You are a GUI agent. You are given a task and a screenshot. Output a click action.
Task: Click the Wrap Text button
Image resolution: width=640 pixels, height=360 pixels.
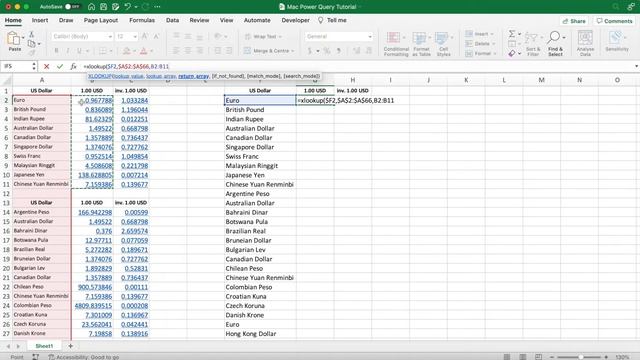click(263, 36)
